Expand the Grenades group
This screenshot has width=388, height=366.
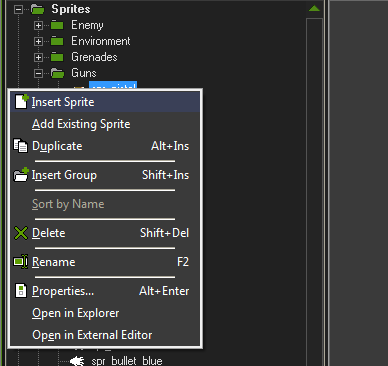pos(38,57)
